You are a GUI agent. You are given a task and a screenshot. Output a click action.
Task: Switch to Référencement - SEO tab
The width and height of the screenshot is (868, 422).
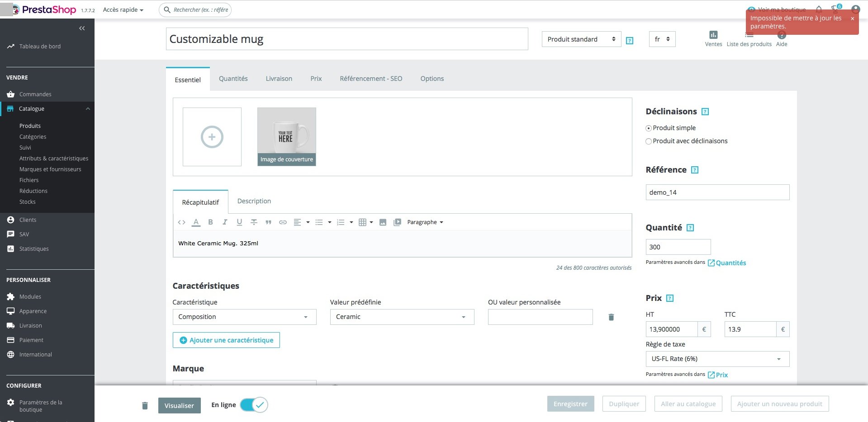371,79
